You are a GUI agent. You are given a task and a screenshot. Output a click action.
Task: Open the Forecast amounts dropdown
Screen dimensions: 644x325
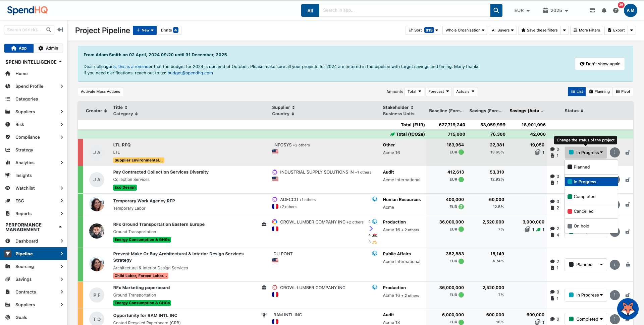point(438,91)
